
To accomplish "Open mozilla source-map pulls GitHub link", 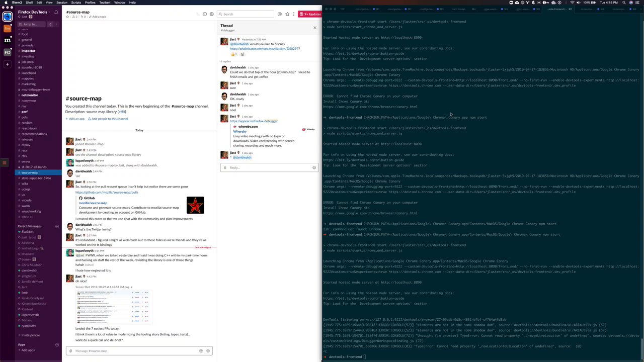I will coord(107,193).
